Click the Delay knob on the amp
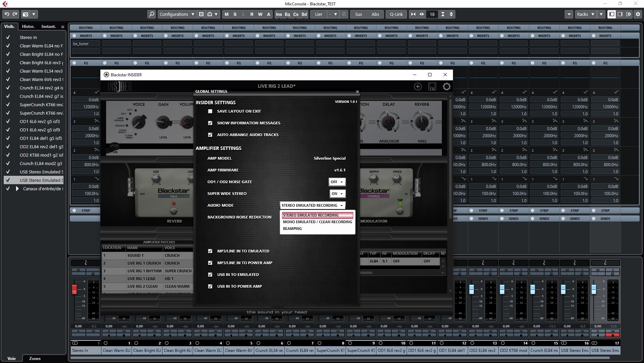 (x=388, y=122)
